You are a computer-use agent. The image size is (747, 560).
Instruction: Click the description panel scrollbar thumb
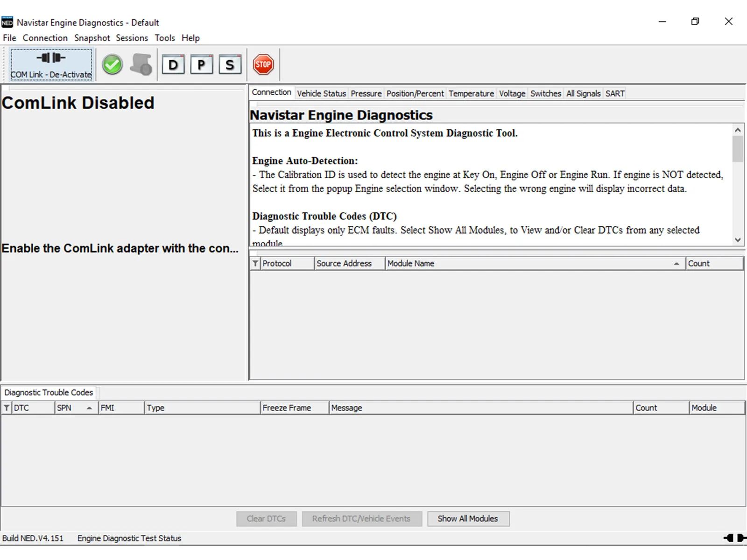click(x=738, y=149)
